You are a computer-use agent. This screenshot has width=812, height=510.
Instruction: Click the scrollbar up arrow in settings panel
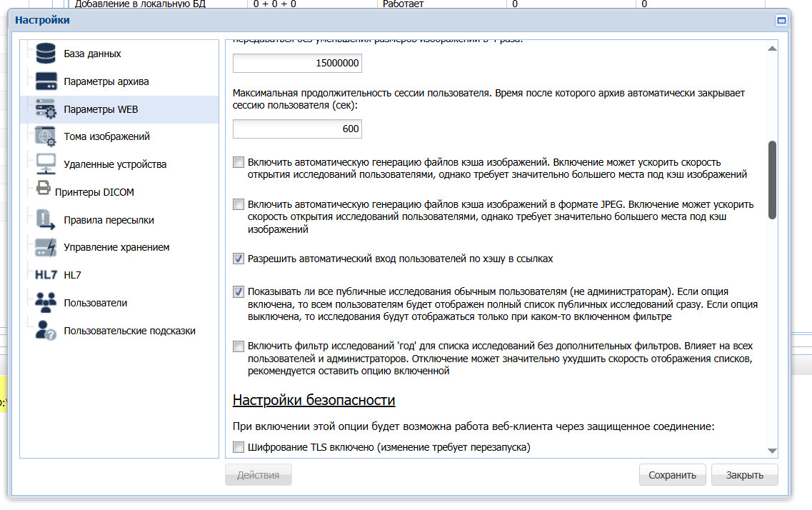click(772, 48)
